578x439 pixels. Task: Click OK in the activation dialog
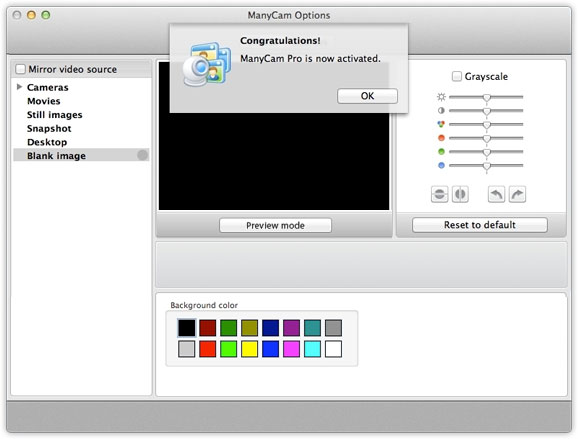367,96
